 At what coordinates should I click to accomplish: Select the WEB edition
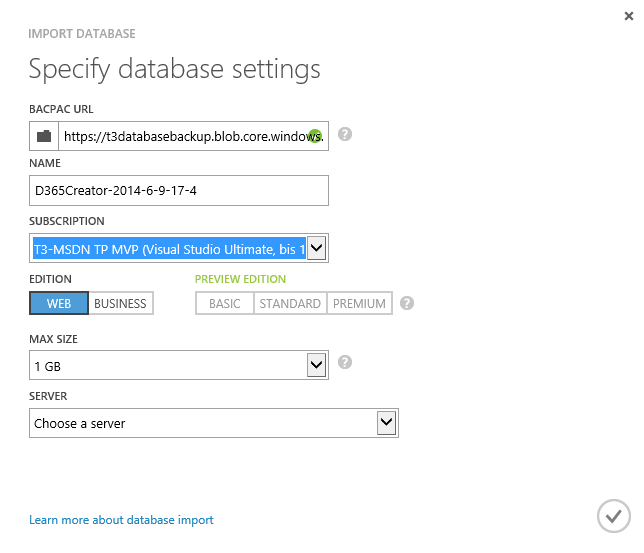click(59, 303)
